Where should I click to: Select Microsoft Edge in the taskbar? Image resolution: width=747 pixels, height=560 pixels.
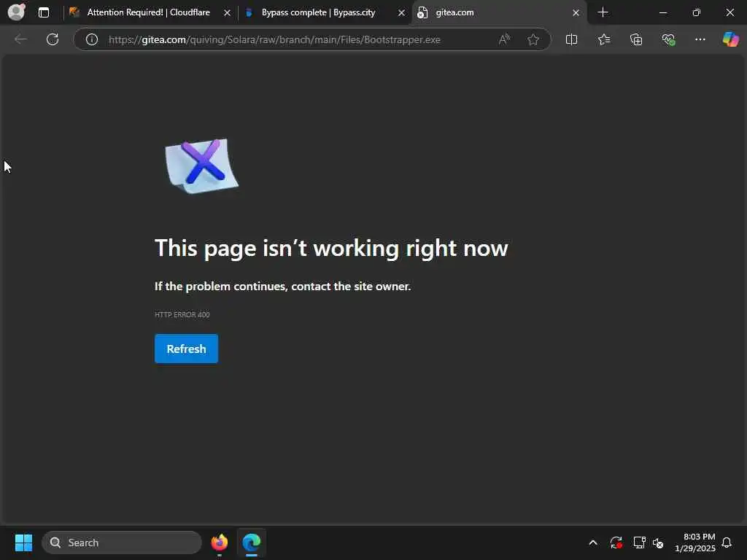[251, 542]
